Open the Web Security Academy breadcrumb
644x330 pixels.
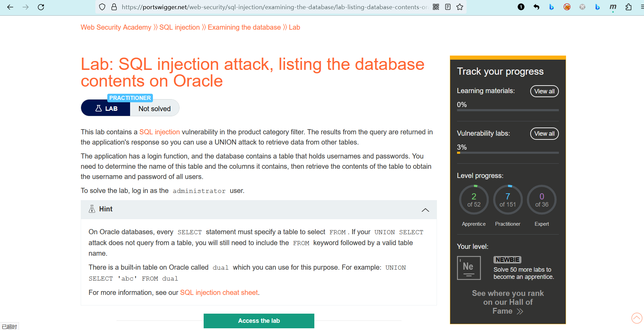tap(116, 27)
